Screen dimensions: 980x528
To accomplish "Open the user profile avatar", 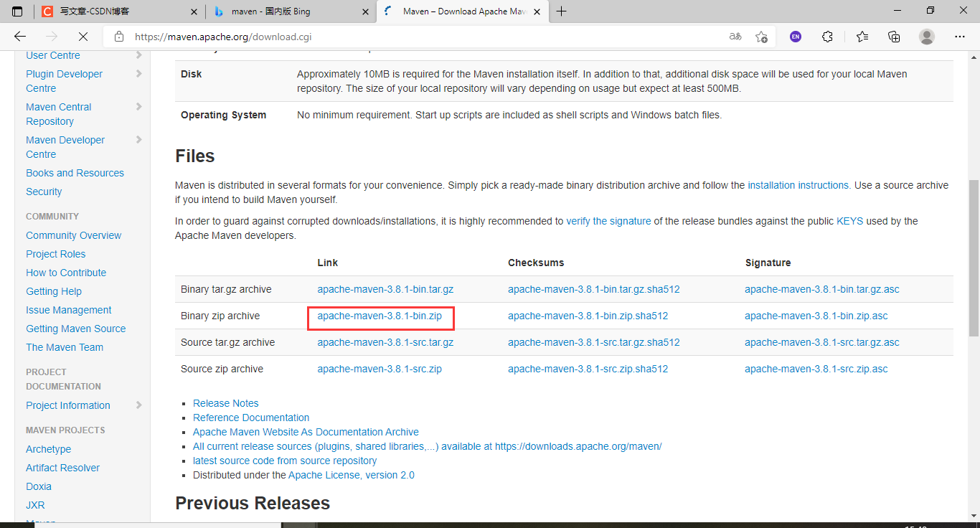I will pyautogui.click(x=927, y=37).
